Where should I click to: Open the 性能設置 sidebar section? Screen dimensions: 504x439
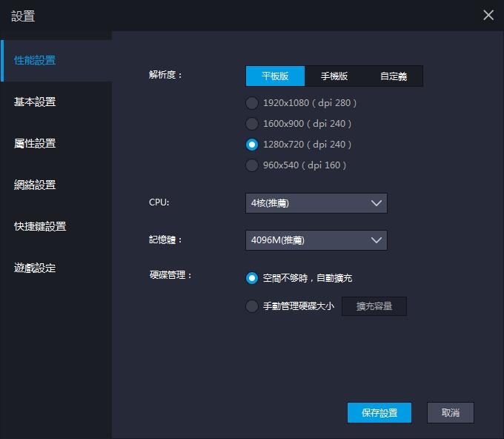pos(36,61)
